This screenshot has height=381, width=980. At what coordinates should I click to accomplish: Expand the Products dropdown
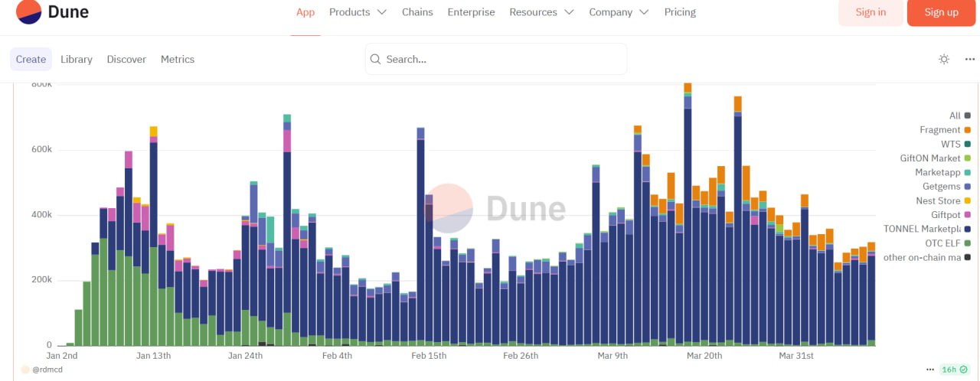(358, 12)
